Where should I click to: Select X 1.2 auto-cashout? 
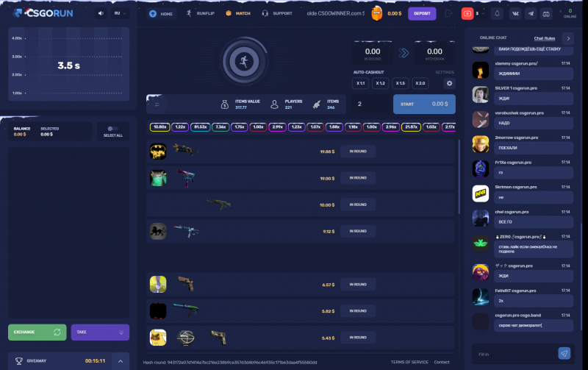(x=380, y=83)
